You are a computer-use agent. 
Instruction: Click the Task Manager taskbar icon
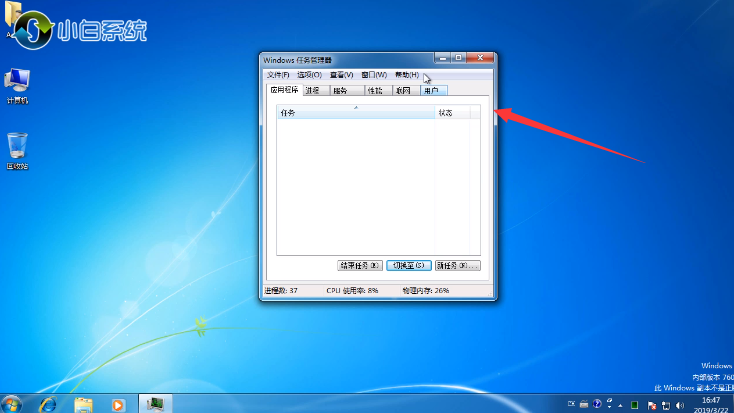[x=155, y=404]
